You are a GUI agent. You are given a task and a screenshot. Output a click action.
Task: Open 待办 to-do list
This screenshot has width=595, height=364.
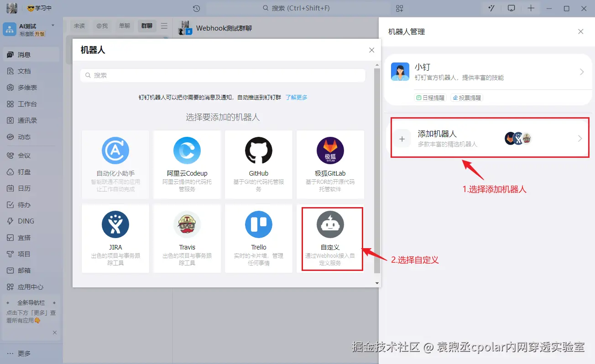coord(30,205)
